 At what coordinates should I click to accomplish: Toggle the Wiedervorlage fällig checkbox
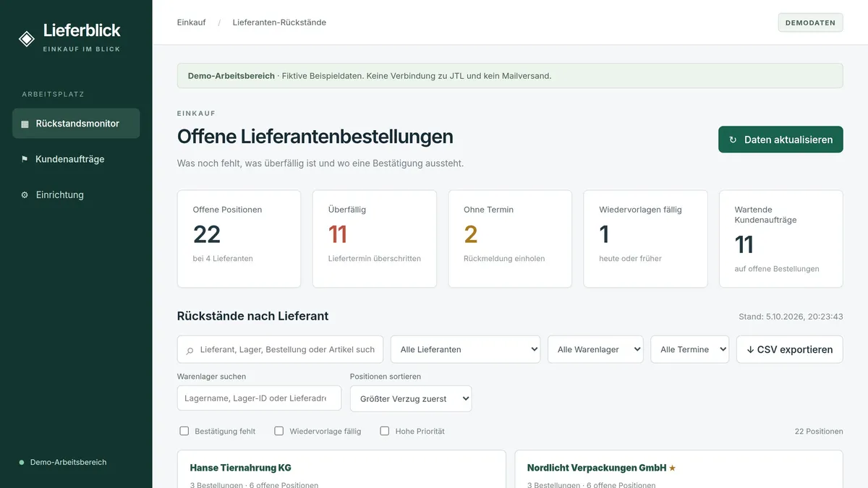(279, 431)
